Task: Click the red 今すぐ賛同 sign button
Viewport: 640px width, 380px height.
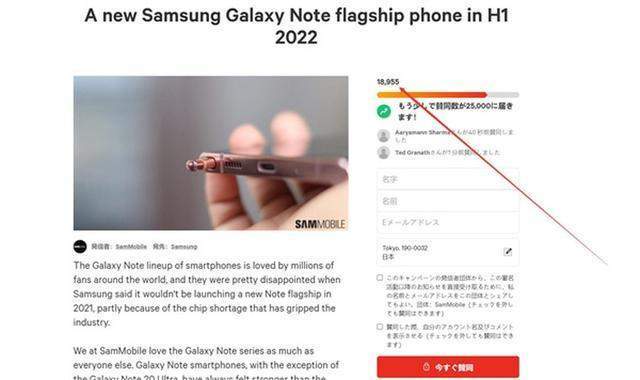Action: pos(448,367)
